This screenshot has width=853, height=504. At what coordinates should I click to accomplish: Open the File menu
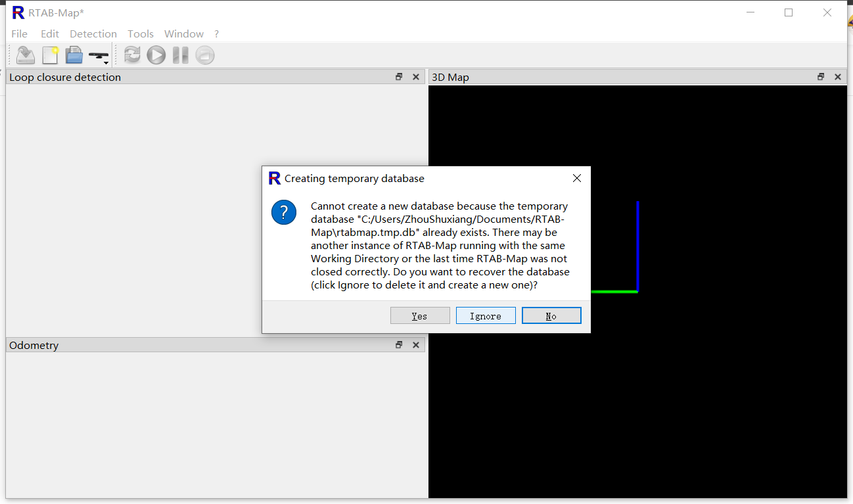coord(19,34)
